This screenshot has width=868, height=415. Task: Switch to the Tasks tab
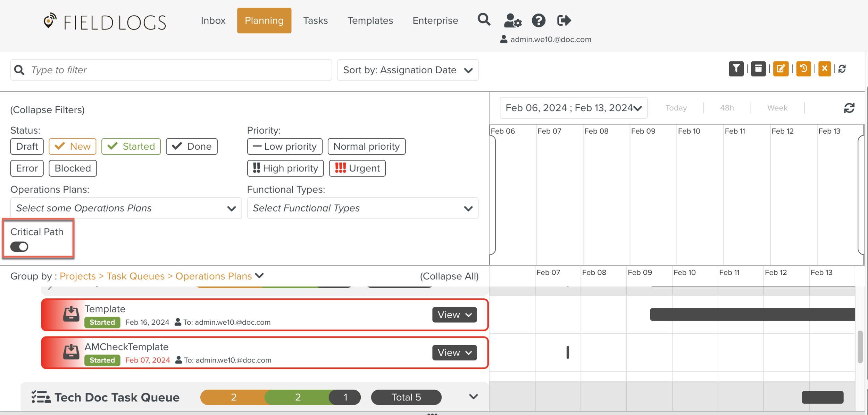click(x=315, y=20)
